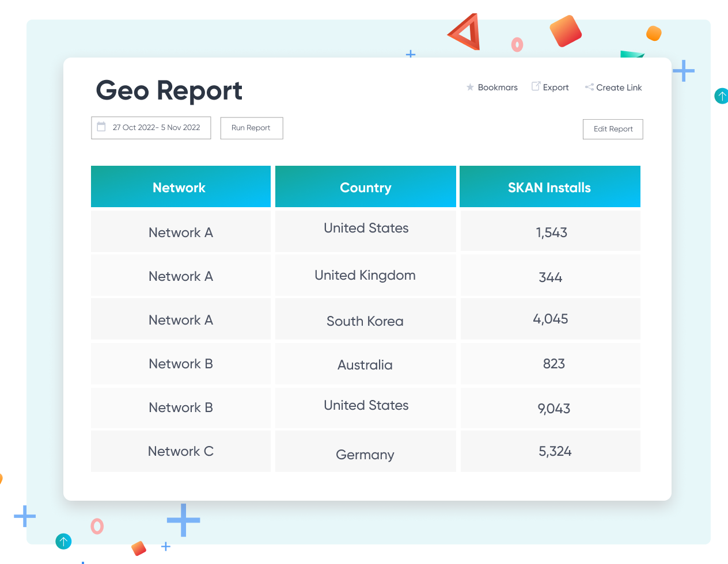The image size is (728, 564).
Task: Select the Network A row with South Korea
Action: click(x=365, y=319)
